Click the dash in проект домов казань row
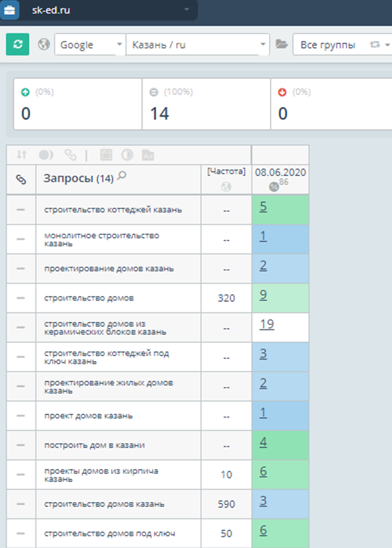The height and width of the screenshot is (548, 392). click(x=21, y=416)
